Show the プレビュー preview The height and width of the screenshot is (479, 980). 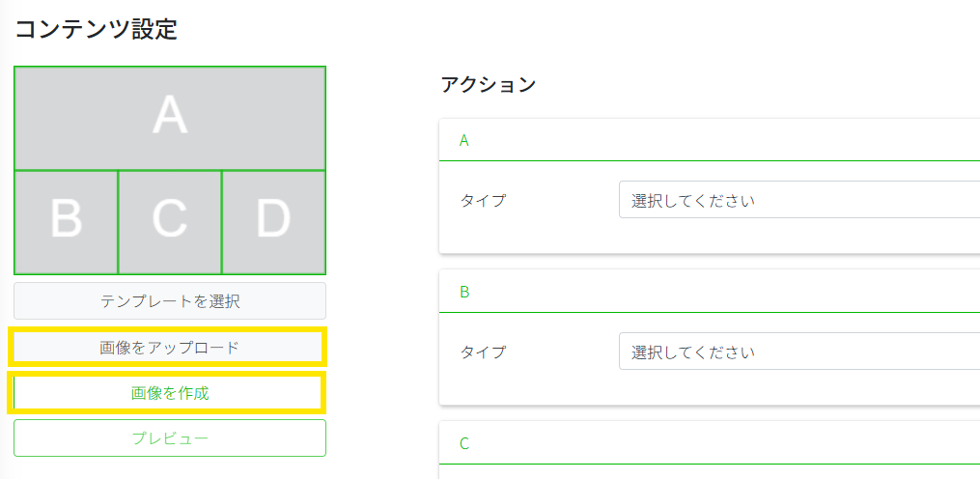[x=170, y=438]
